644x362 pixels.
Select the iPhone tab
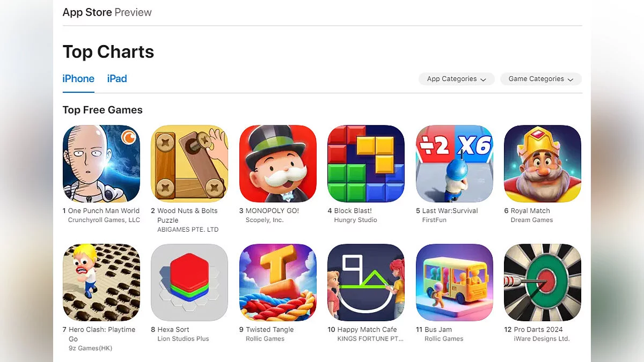(78, 79)
